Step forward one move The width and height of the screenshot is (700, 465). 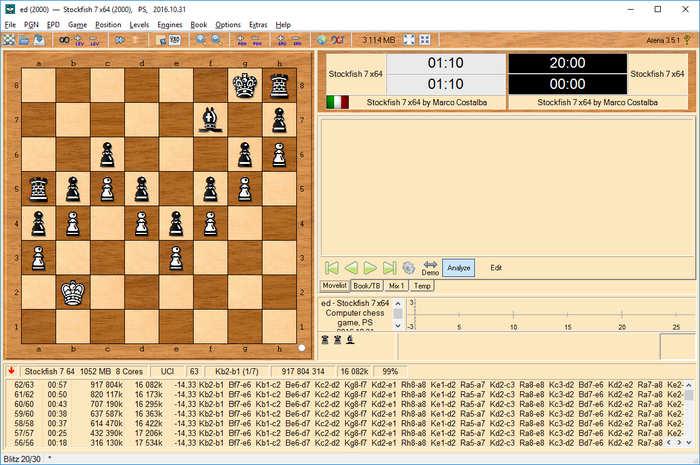370,267
